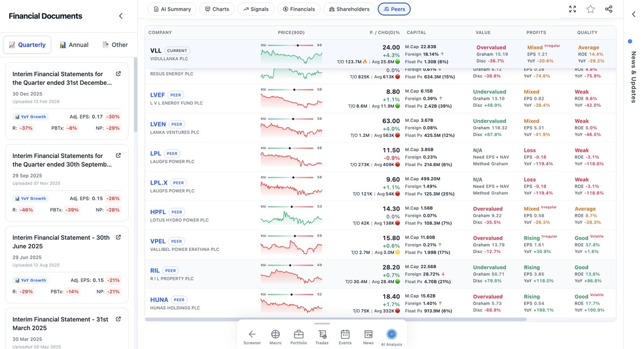
Task: Click YoY Growth tag on September statement
Action: coord(31,198)
